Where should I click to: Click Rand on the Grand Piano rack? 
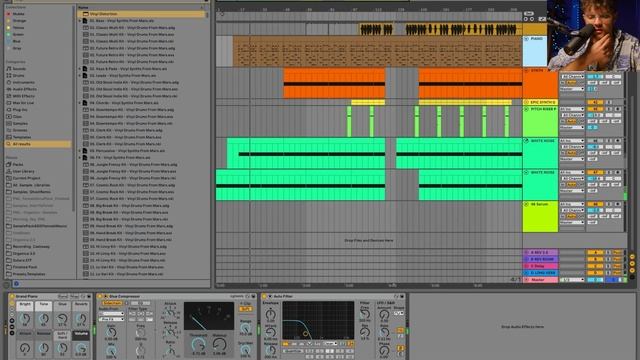coord(63,296)
